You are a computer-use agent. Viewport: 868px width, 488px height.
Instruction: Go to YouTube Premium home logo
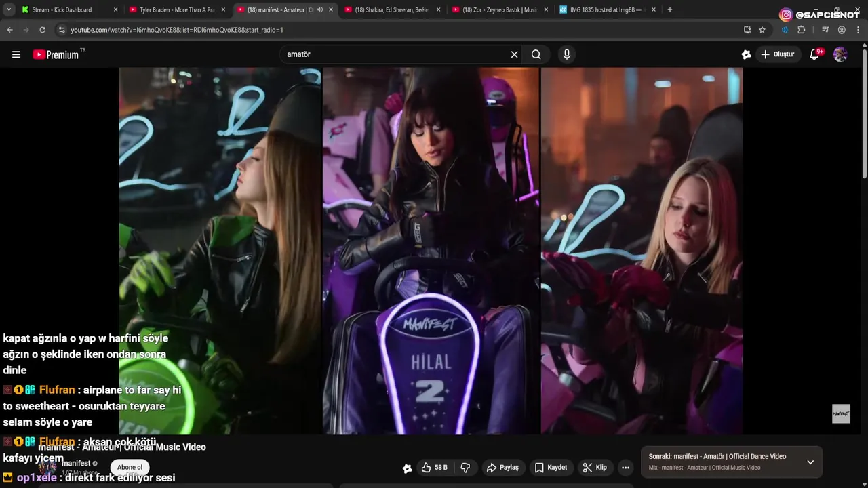[x=57, y=54]
